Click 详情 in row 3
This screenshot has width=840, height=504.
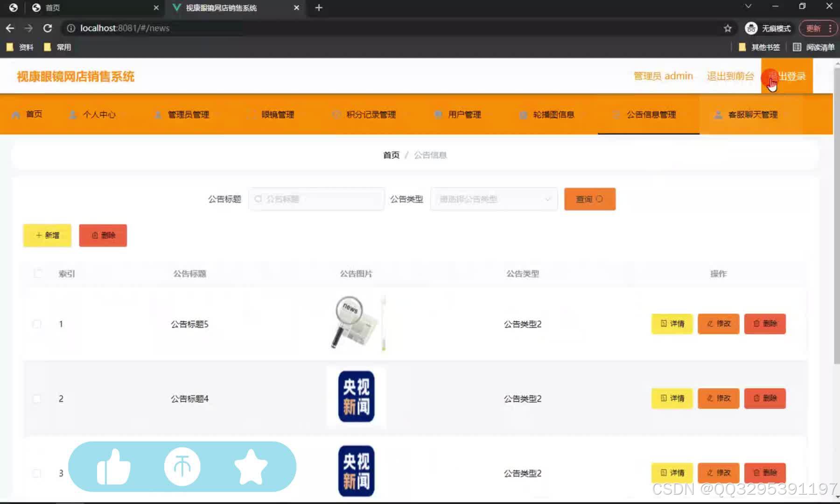point(672,473)
